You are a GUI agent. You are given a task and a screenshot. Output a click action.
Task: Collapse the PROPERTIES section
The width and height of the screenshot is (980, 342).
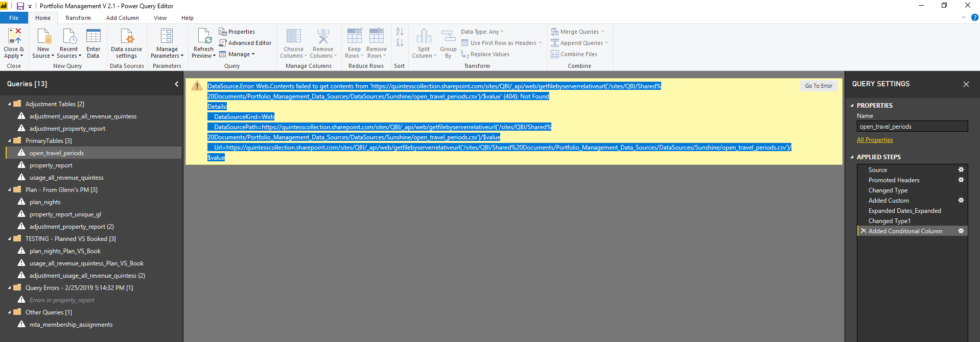852,105
